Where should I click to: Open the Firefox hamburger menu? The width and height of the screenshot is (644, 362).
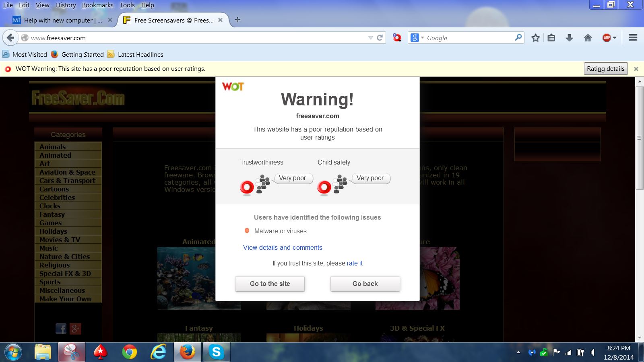(633, 38)
